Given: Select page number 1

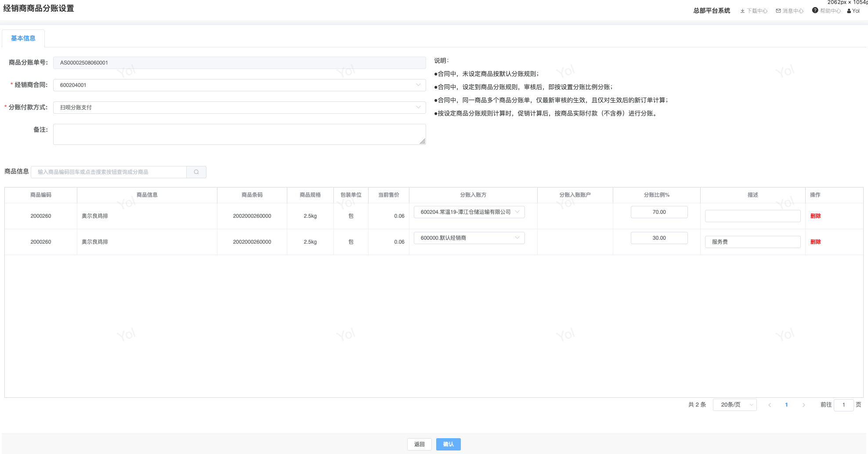Looking at the screenshot, I should pyautogui.click(x=787, y=405).
